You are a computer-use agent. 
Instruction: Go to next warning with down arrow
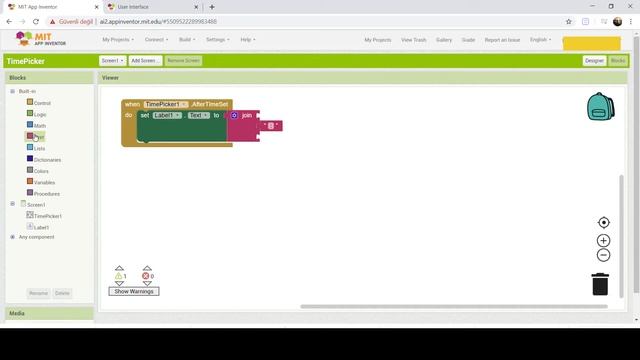pyautogui.click(x=119, y=283)
